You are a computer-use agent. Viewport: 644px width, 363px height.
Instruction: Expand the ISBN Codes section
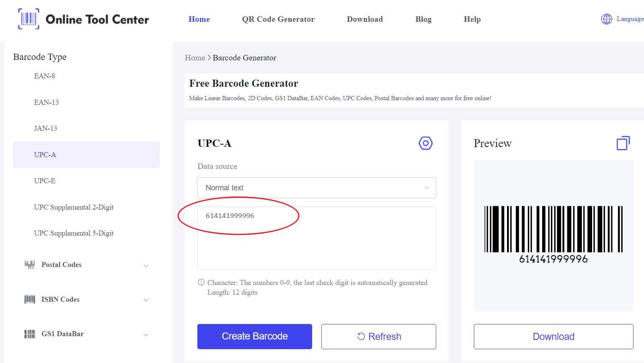click(146, 300)
